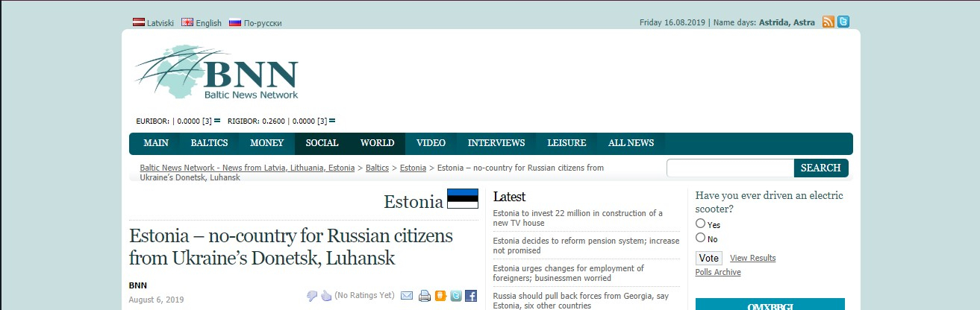The height and width of the screenshot is (310, 980).
Task: Open Baltics breadcrumb link
Action: (378, 168)
